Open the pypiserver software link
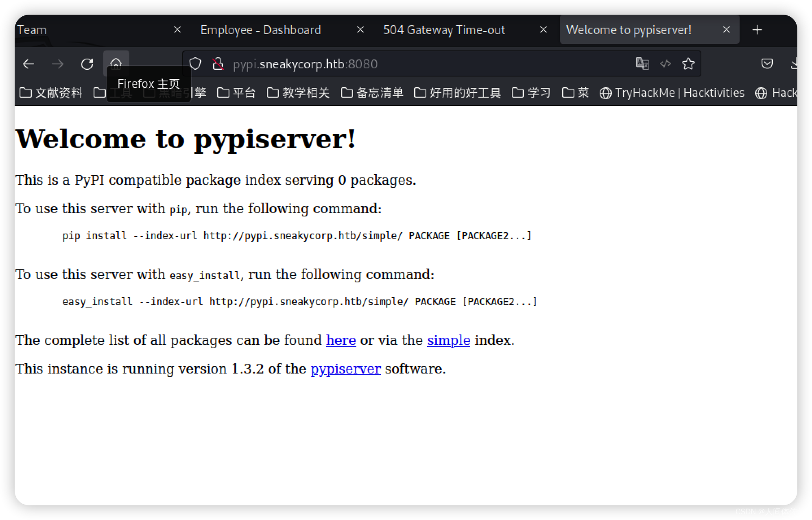 point(345,369)
